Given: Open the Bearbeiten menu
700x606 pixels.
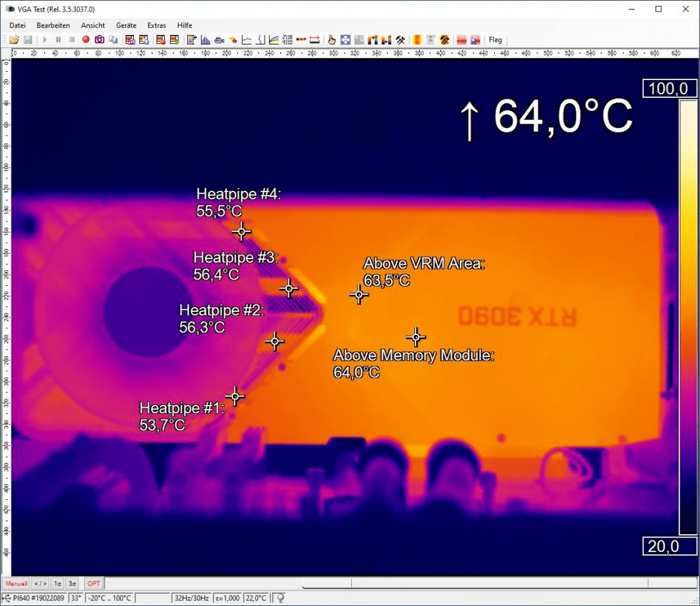Looking at the screenshot, I should 53,25.
